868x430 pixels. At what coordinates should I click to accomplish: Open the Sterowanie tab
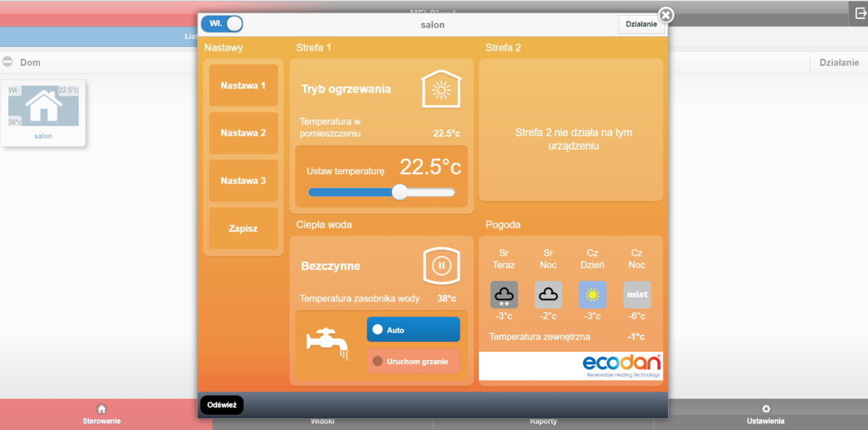(101, 414)
